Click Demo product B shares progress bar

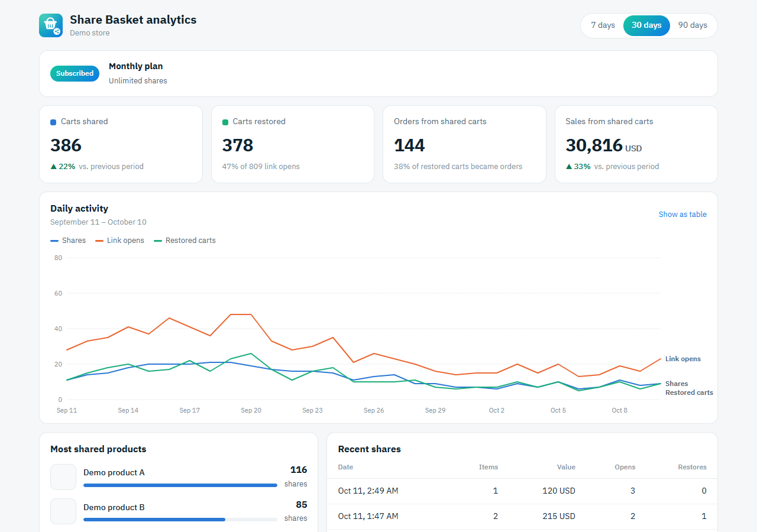click(x=180, y=520)
